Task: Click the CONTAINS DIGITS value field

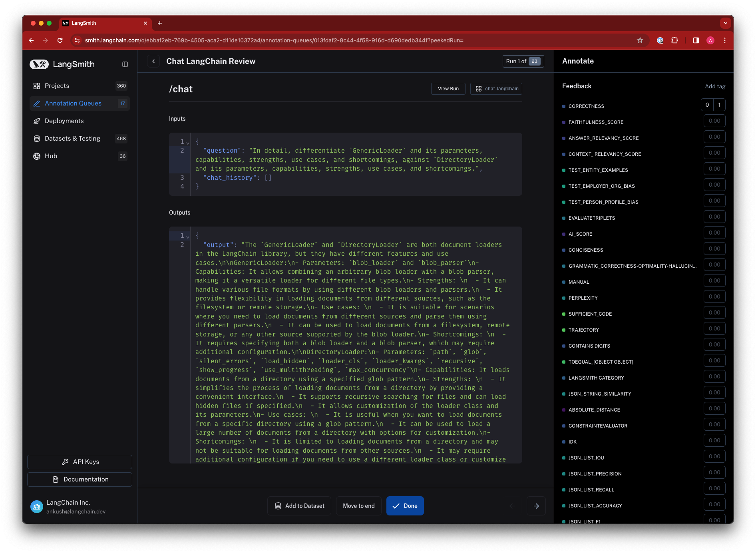Action: [714, 344]
